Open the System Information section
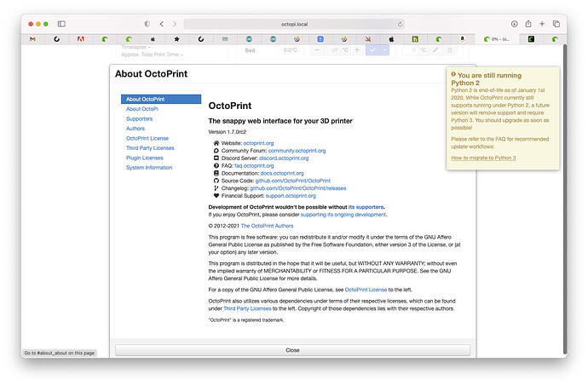Viewport: 588px width, 385px height. 149,167
